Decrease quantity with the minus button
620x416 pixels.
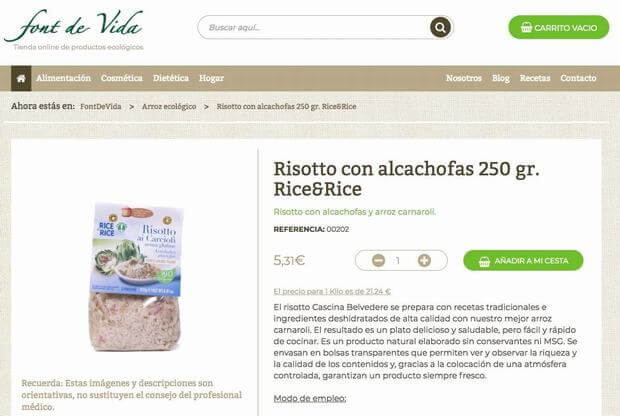(378, 261)
